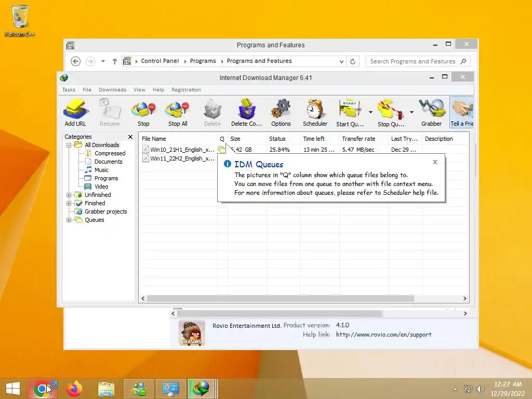Viewport: 532px width, 399px height.
Task: Open the Stop Queue dropdown arrow
Action: tap(411, 112)
